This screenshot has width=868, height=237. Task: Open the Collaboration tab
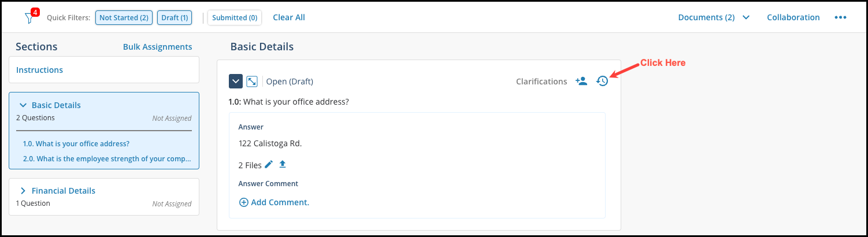(793, 17)
